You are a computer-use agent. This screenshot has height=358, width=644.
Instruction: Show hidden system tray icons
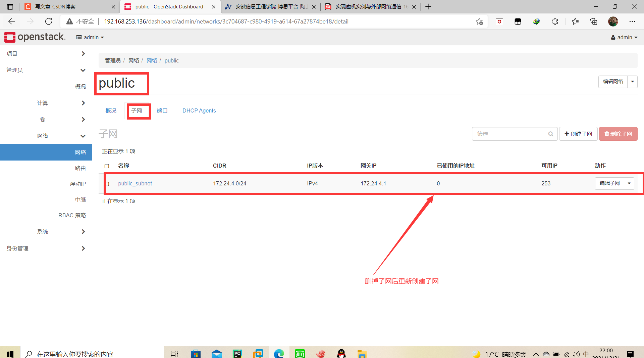coord(536,354)
